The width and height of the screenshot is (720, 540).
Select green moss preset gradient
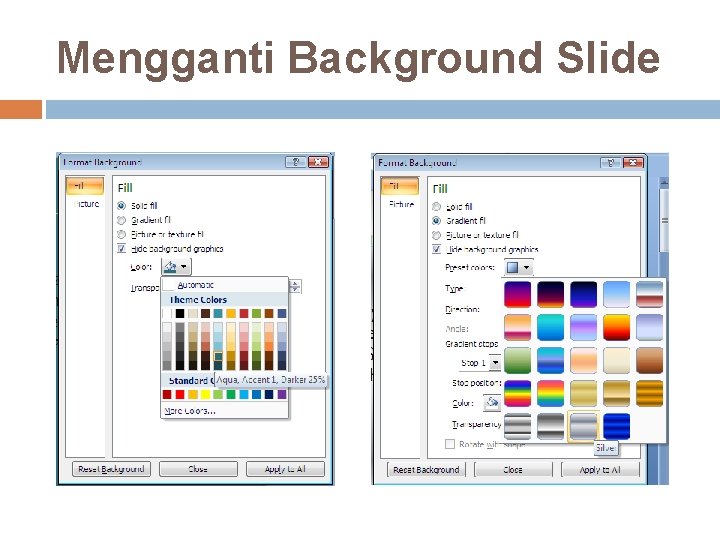[x=518, y=360]
